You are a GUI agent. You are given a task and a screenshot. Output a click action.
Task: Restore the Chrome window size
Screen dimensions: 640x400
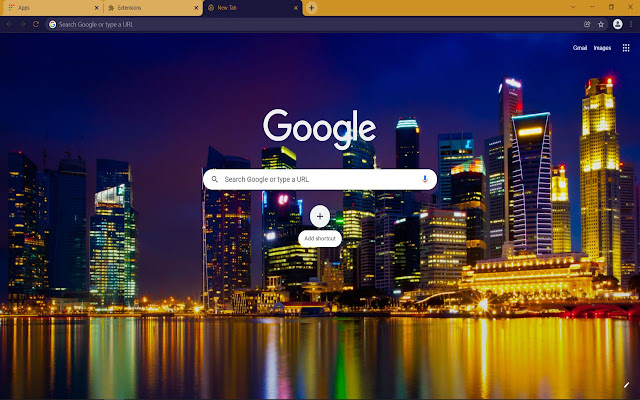(611, 7)
